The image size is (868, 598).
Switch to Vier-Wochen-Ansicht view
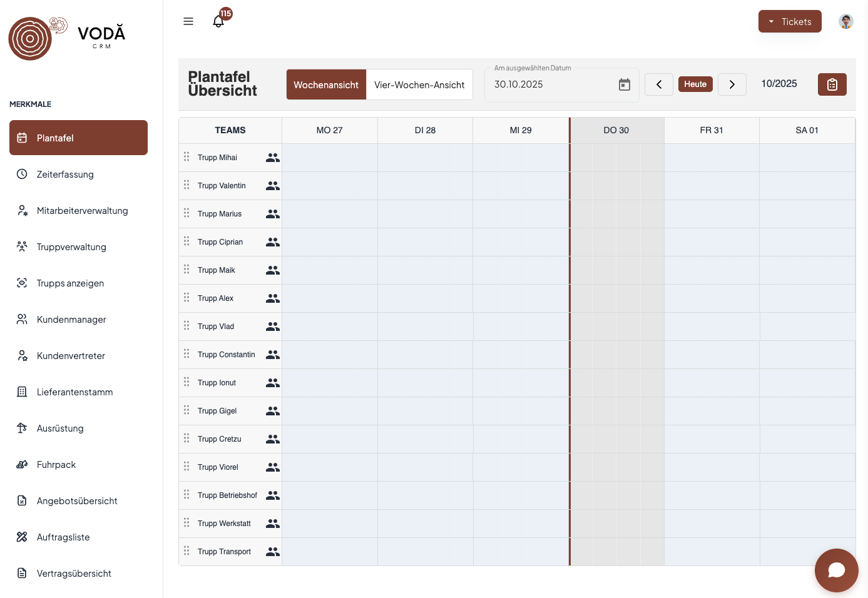tap(419, 84)
